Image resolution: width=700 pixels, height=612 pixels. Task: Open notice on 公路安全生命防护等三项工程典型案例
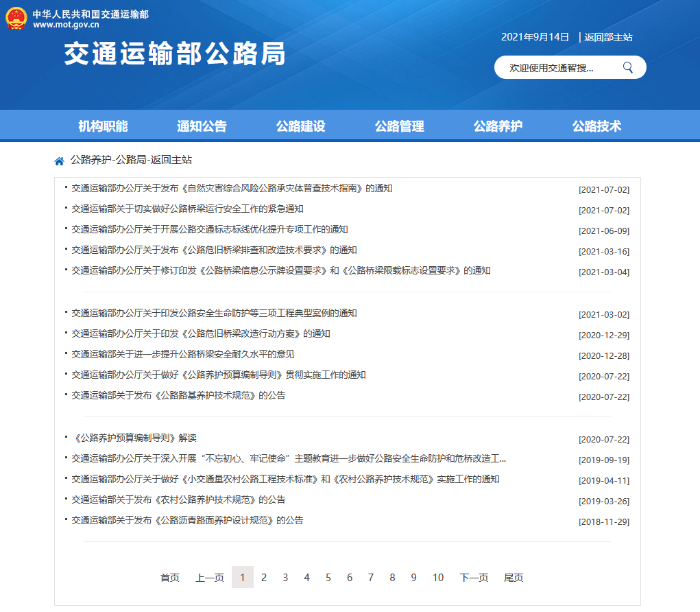pos(215,313)
